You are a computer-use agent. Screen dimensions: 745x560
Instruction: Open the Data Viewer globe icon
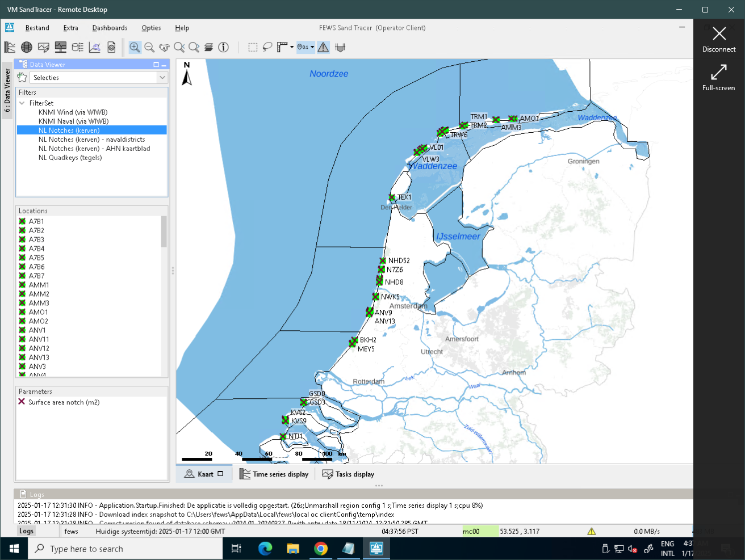26,47
